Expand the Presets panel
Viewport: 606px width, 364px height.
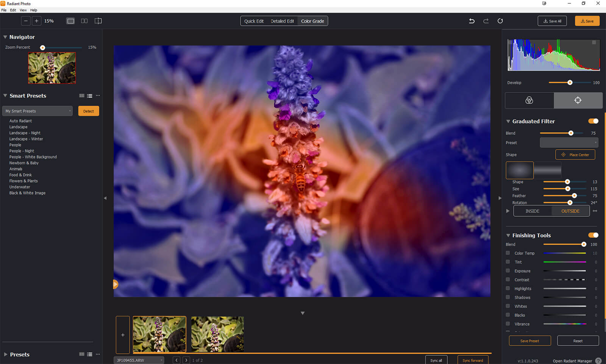(x=6, y=355)
